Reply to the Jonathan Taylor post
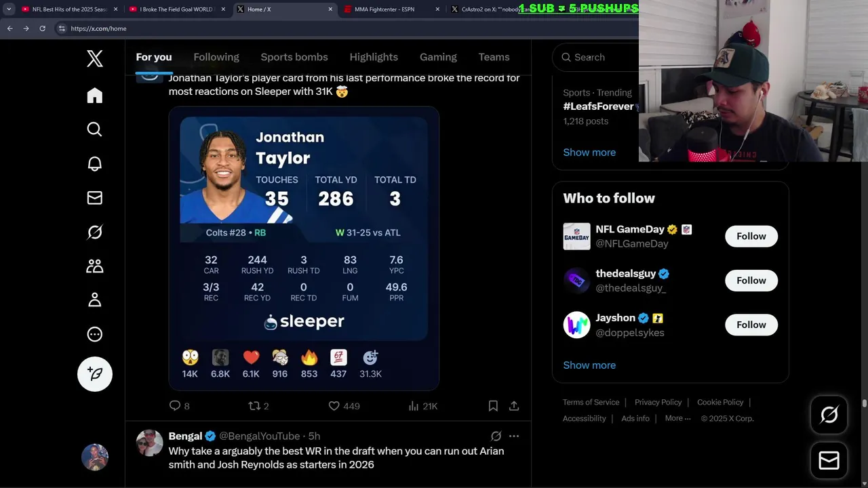This screenshot has height=488, width=868. point(180,406)
